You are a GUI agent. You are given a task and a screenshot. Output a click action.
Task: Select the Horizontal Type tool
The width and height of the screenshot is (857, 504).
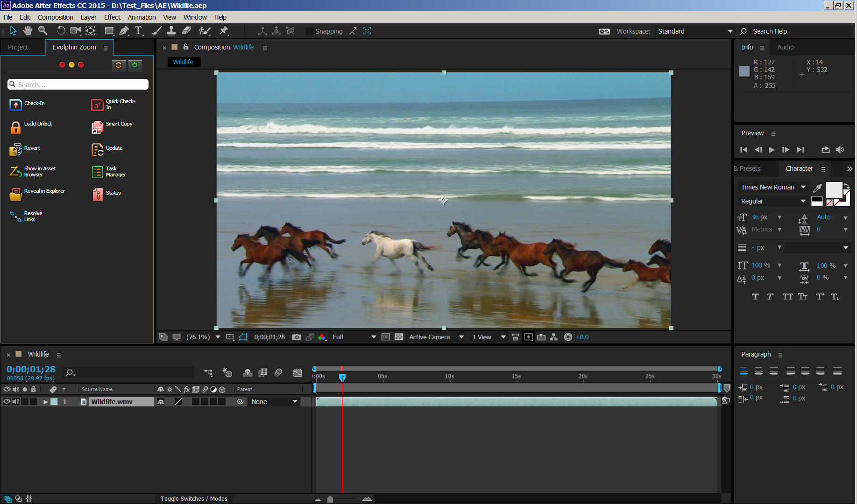pos(139,31)
